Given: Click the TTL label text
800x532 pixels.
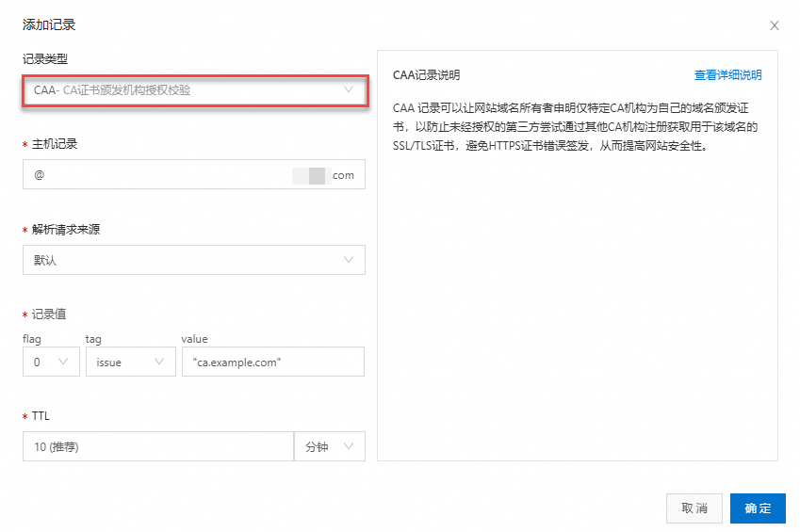Looking at the screenshot, I should [41, 415].
